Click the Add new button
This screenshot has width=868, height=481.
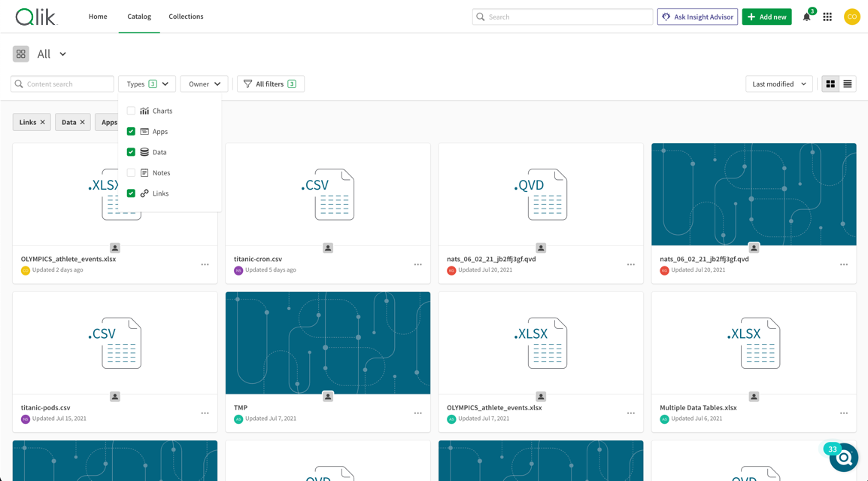pyautogui.click(x=766, y=17)
